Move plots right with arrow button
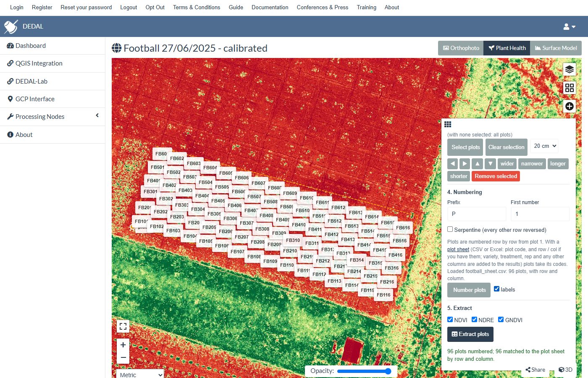Image resolution: width=588 pixels, height=378 pixels. click(465, 164)
